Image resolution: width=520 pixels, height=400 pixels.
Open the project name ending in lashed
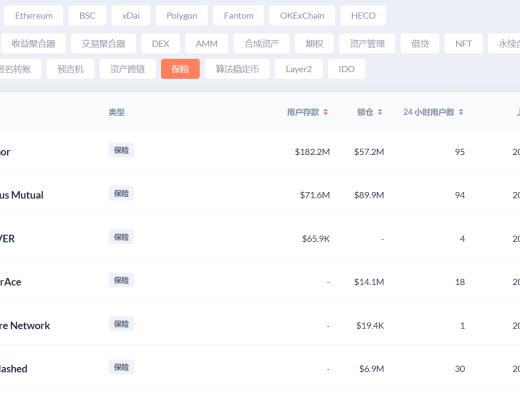[x=14, y=369]
